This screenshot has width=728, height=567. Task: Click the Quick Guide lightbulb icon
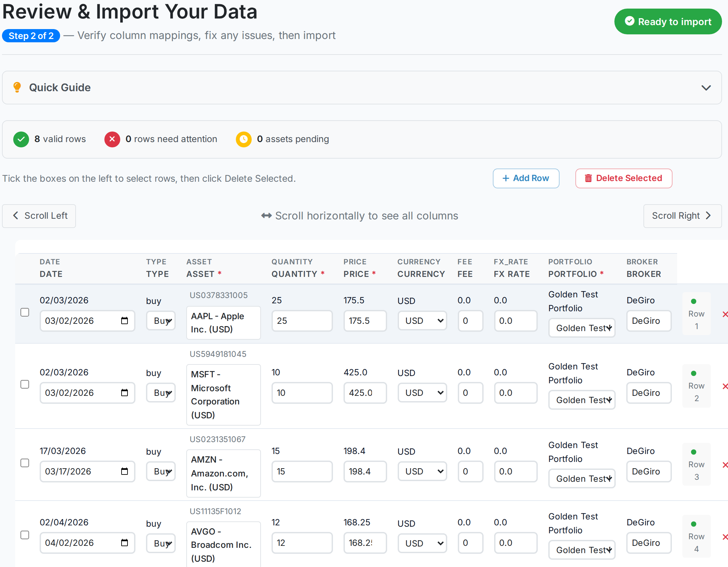(17, 87)
